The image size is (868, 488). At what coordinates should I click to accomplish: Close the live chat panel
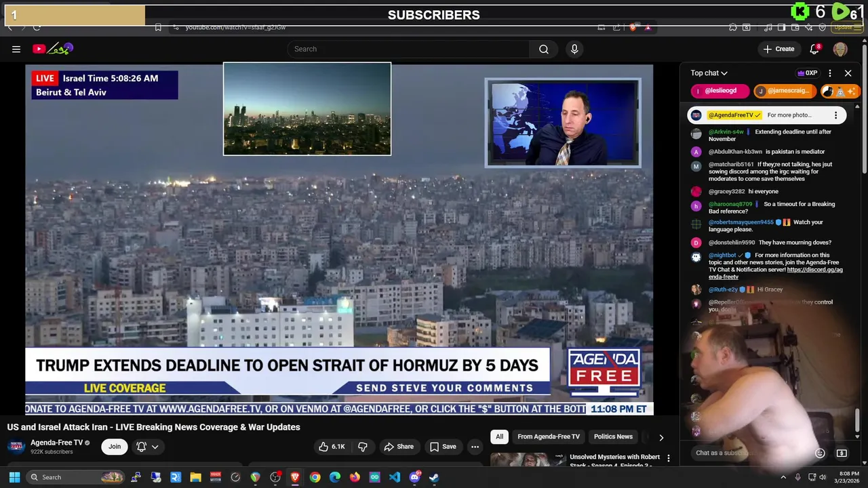click(848, 73)
